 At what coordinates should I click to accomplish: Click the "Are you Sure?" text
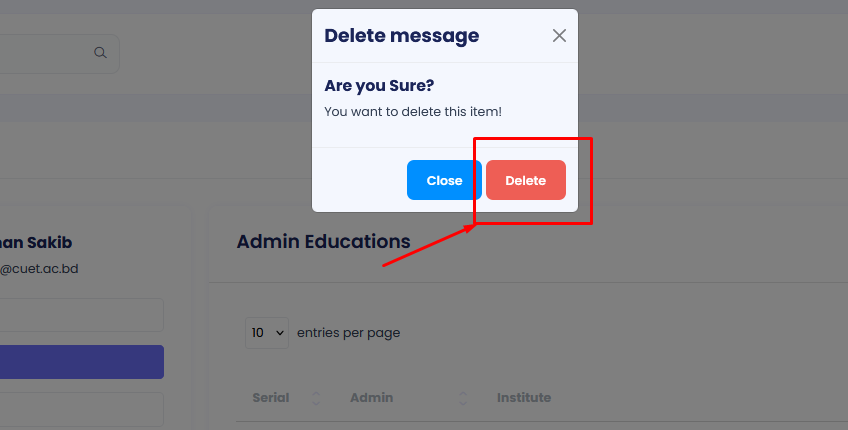(x=379, y=85)
